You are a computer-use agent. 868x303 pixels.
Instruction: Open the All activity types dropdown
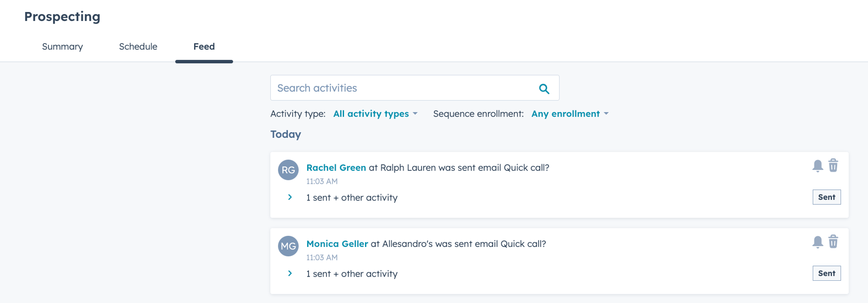pos(375,114)
